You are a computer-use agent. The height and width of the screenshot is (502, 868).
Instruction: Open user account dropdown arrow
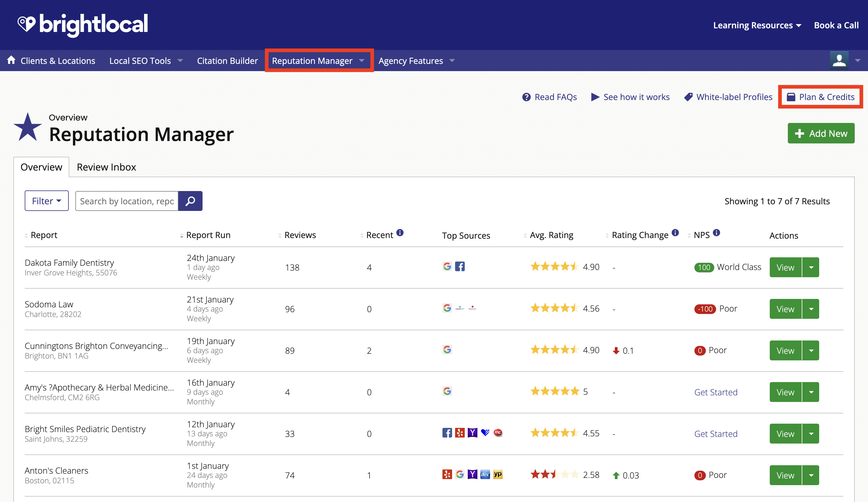(x=858, y=61)
